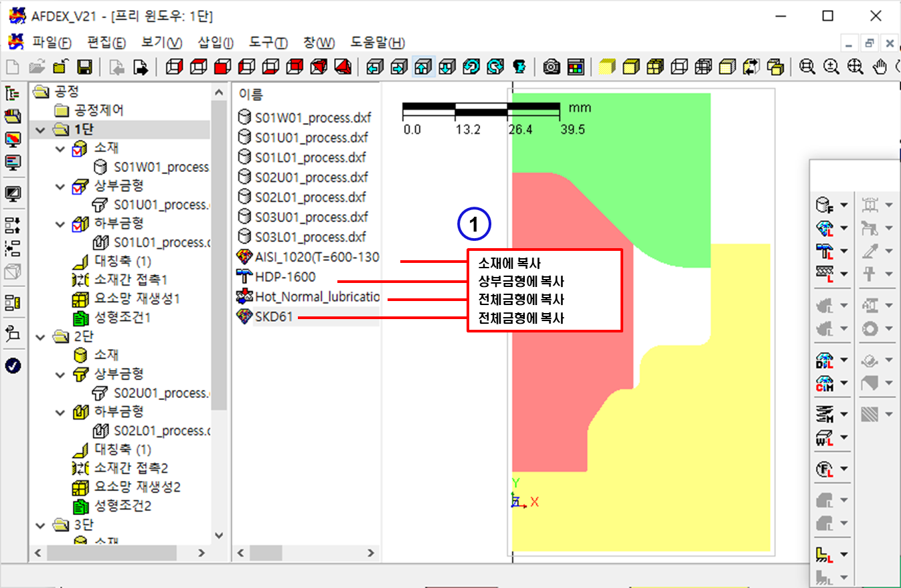Toggle the 소재 checkbox under 1단

click(79, 149)
